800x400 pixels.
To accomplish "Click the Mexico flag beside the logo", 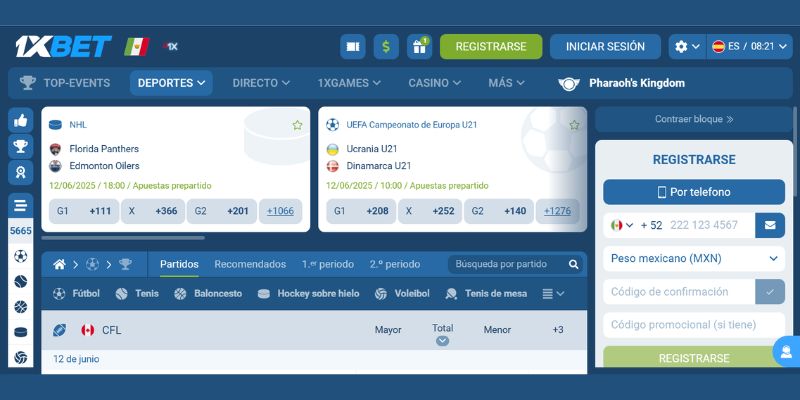I will tap(136, 46).
